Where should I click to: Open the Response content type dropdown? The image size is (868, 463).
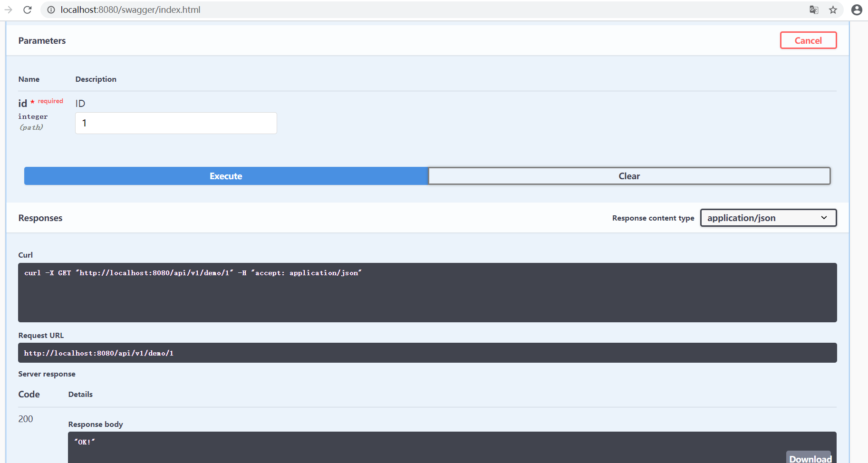[x=768, y=218]
